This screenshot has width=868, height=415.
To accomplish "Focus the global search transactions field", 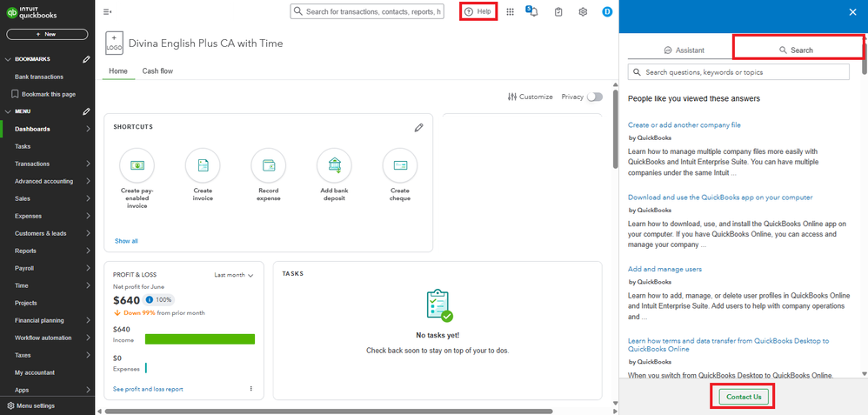I will 367,11.
